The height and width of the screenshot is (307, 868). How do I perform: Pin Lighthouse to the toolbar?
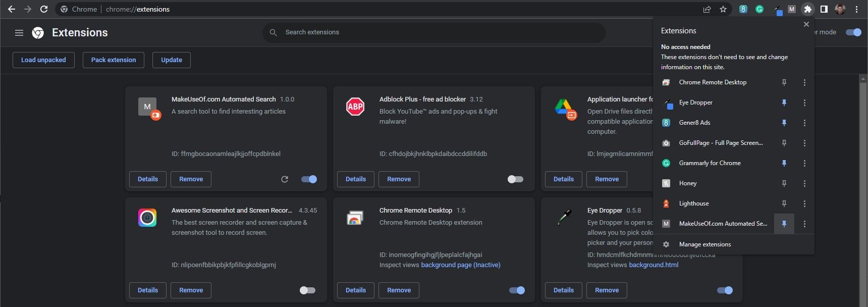(x=784, y=203)
